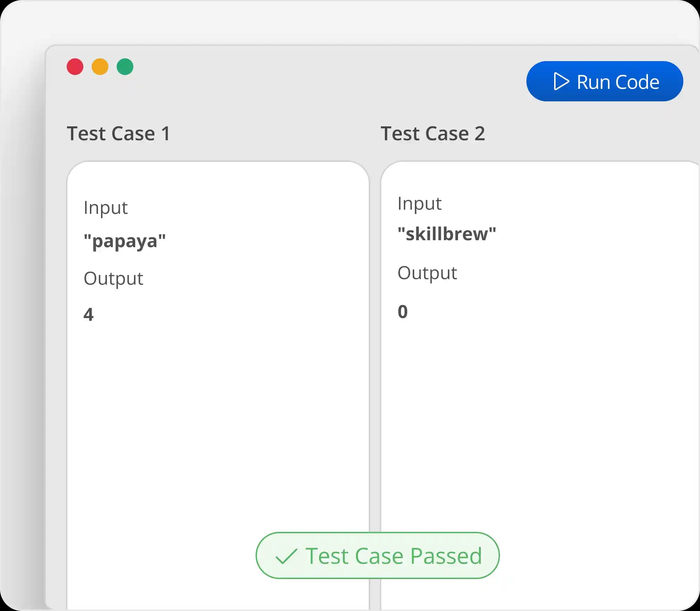Select the yellow traffic light control
Screen dimensions: 700x611
tap(100, 66)
